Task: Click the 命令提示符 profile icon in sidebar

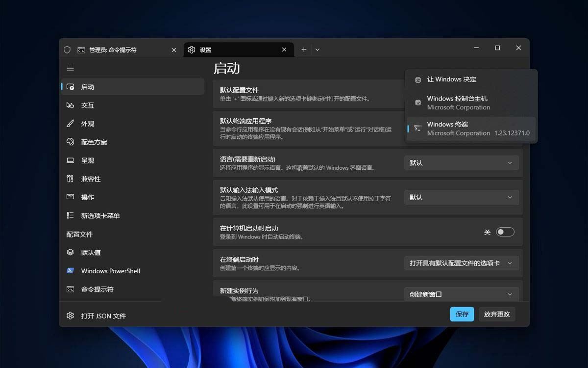Action: tap(71, 289)
